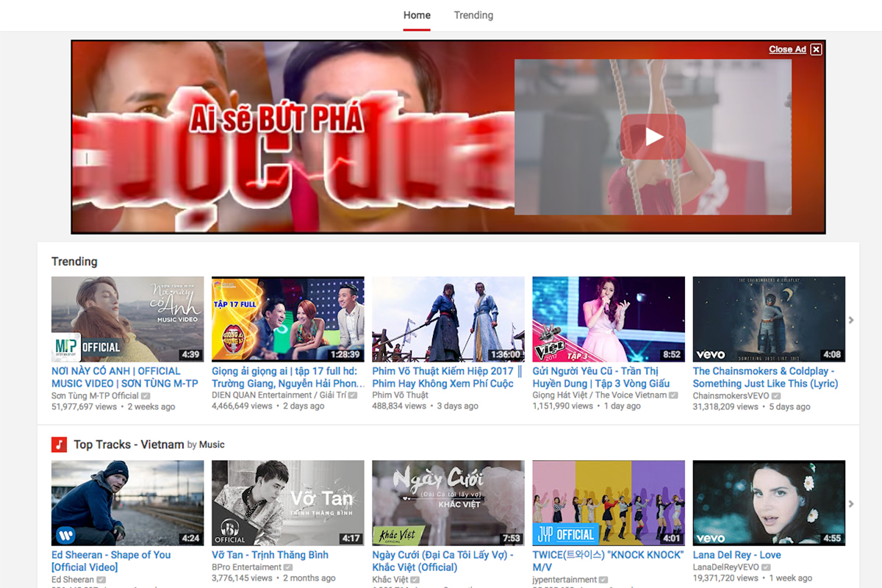The width and height of the screenshot is (882, 588).
Task: Visit Sơn Tùng M-TP Official channel
Action: click(x=95, y=395)
